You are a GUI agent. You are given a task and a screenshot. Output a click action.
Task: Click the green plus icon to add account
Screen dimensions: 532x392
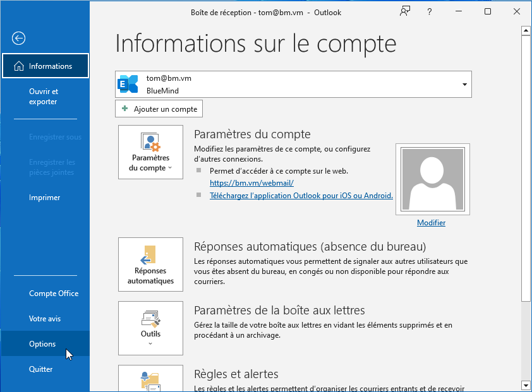pos(125,109)
